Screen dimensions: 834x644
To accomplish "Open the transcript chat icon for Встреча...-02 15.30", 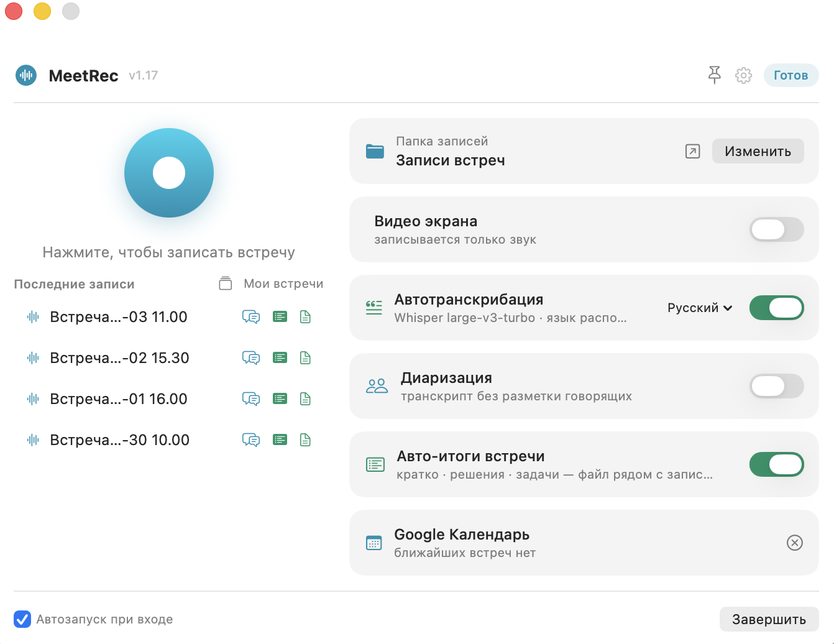I will click(x=251, y=358).
